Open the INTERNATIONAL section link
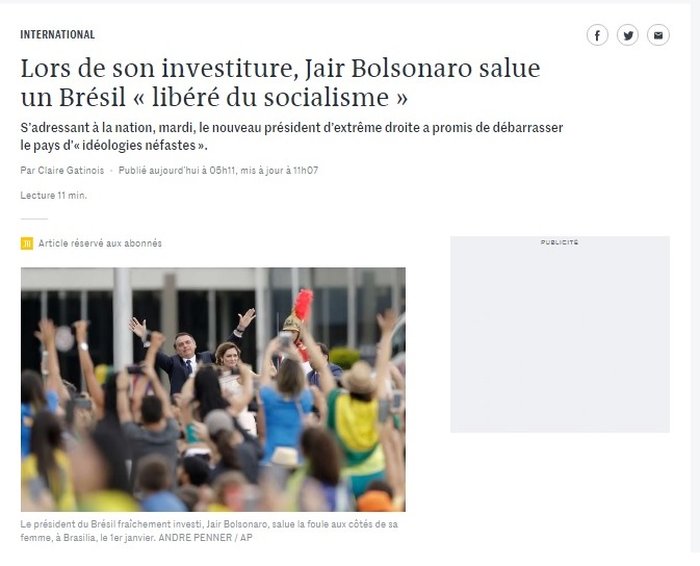Viewport: 700px width, 566px height. click(x=58, y=34)
